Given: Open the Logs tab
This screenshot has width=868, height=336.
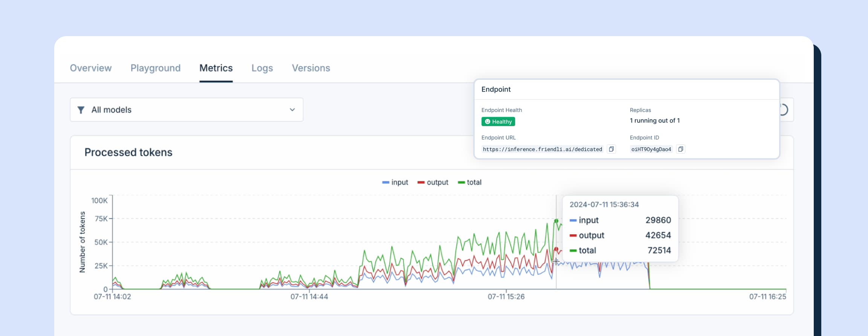Looking at the screenshot, I should coord(262,68).
